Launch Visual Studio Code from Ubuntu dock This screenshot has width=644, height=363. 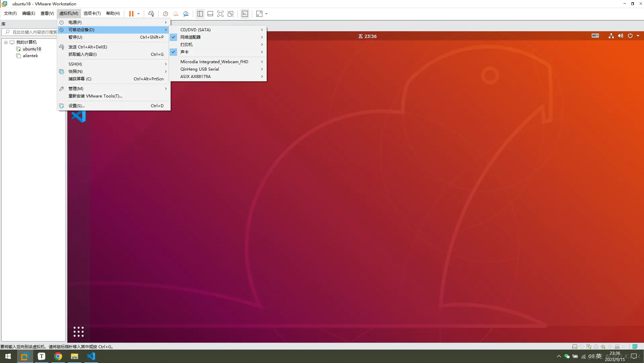point(79,116)
